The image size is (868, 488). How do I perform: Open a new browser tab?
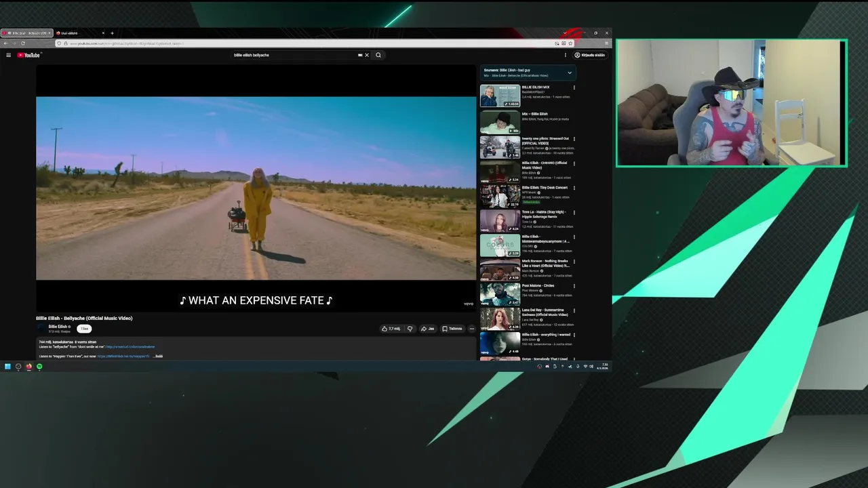tap(112, 33)
